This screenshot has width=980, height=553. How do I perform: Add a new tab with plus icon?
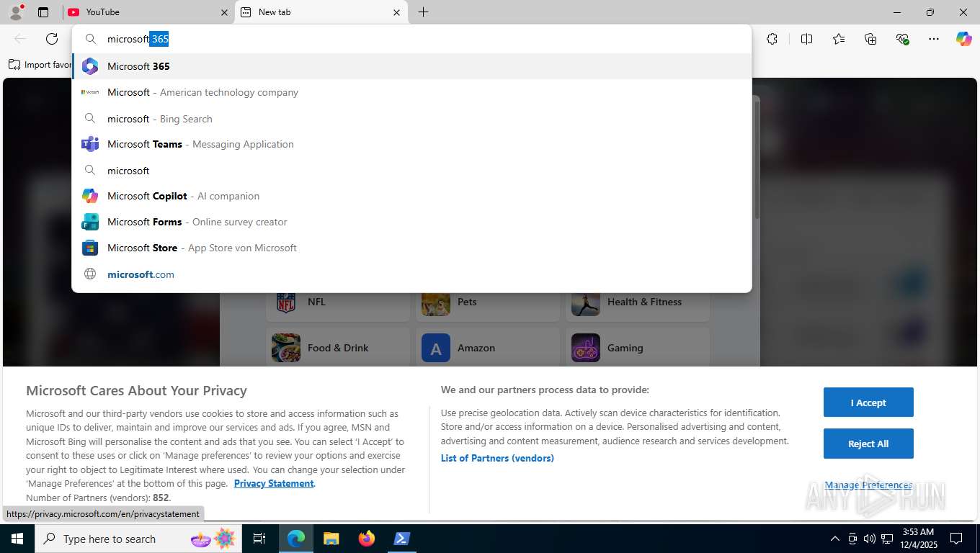(423, 12)
